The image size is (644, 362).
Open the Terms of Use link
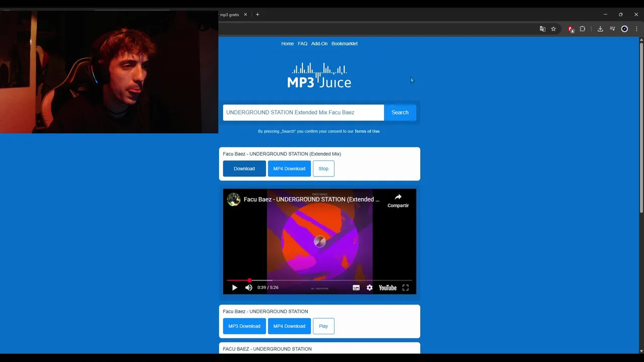pos(367,131)
